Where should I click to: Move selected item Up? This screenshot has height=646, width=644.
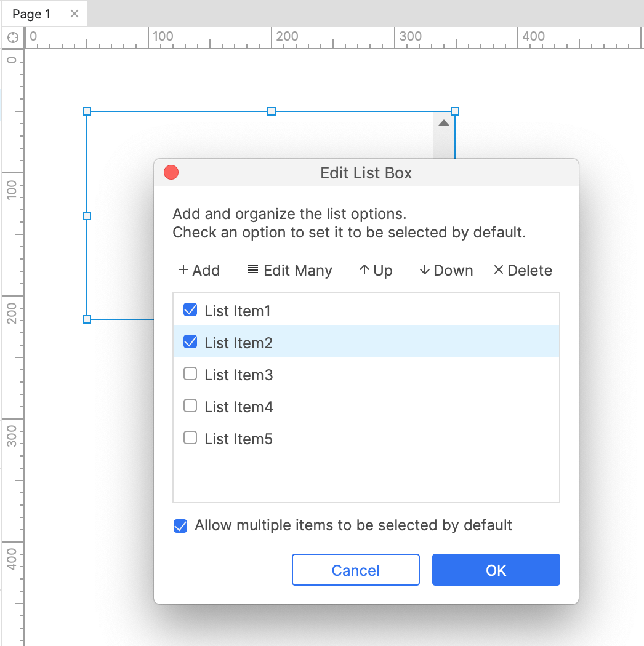point(376,271)
